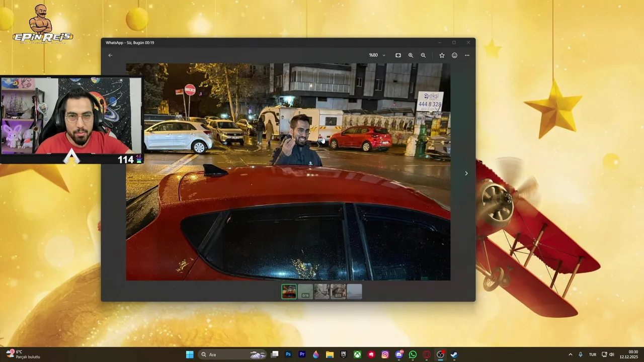Select the red car thumbnail in filmstrip
Image resolution: width=644 pixels, height=362 pixels.
pyautogui.click(x=289, y=292)
